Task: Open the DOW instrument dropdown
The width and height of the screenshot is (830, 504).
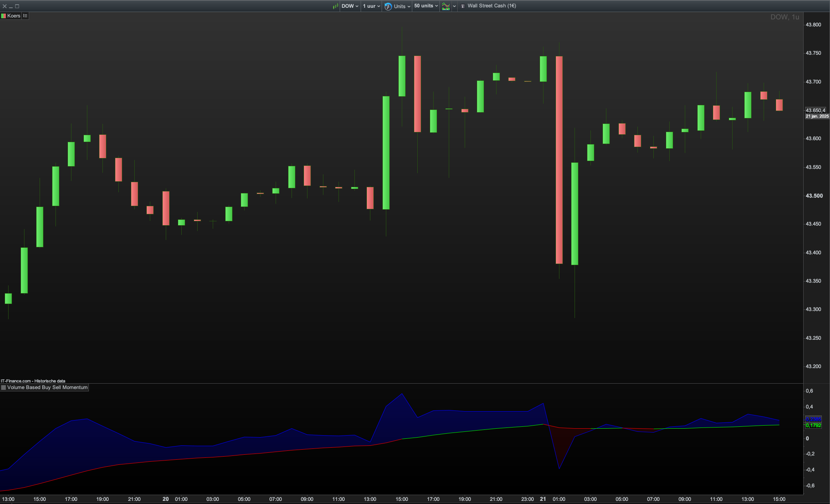Action: pyautogui.click(x=350, y=6)
